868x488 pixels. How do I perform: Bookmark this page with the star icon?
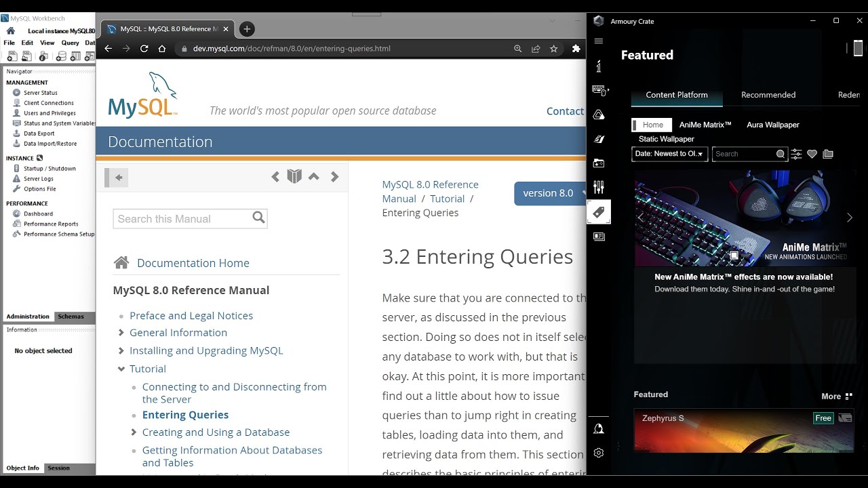click(553, 49)
